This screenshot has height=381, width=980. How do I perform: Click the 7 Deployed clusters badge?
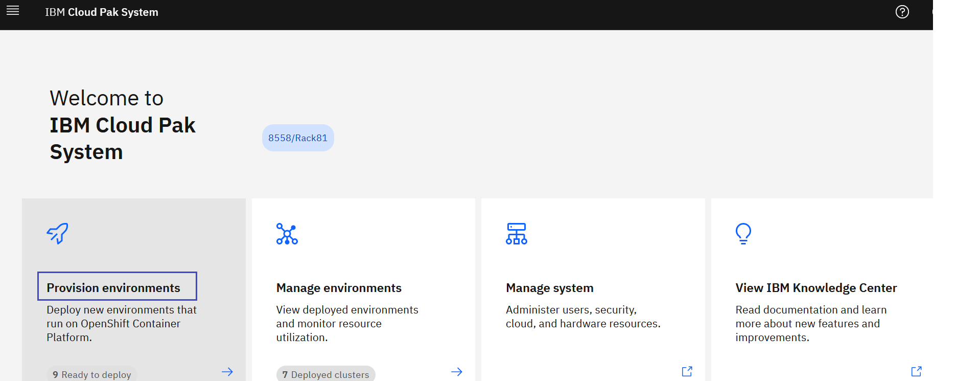325,374
